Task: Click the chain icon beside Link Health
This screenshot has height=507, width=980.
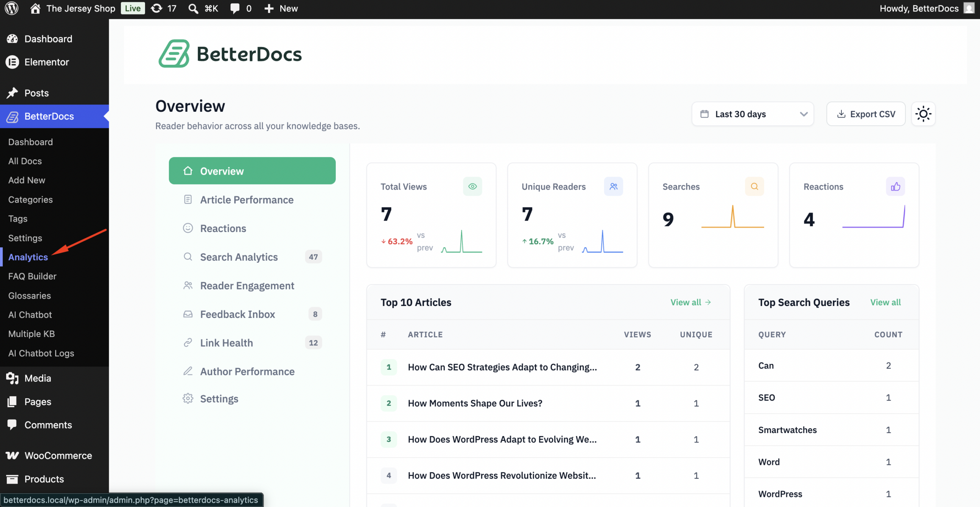Action: pos(188,343)
